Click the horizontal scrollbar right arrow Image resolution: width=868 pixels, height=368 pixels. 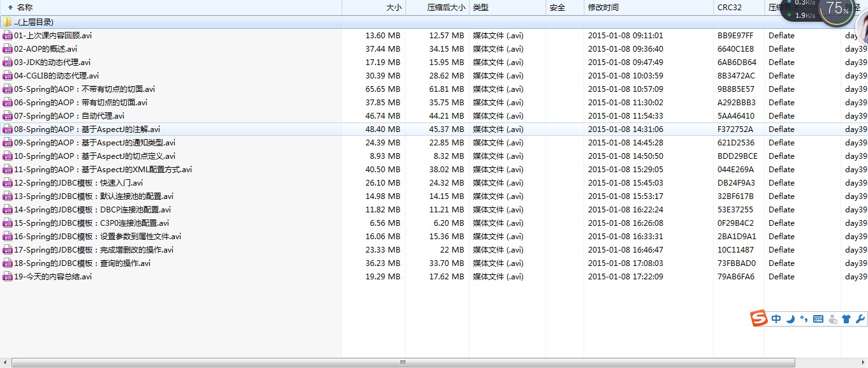pyautogui.click(x=862, y=362)
